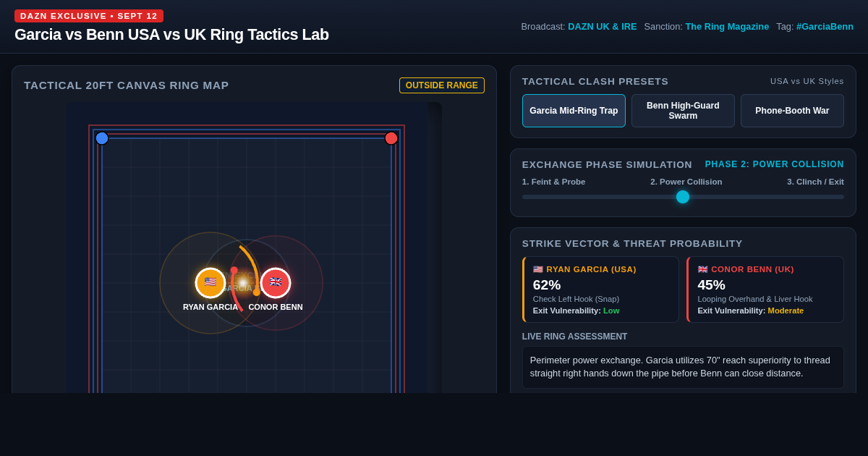Click the Ryan Garcia USA flag fighter marker

point(210,283)
